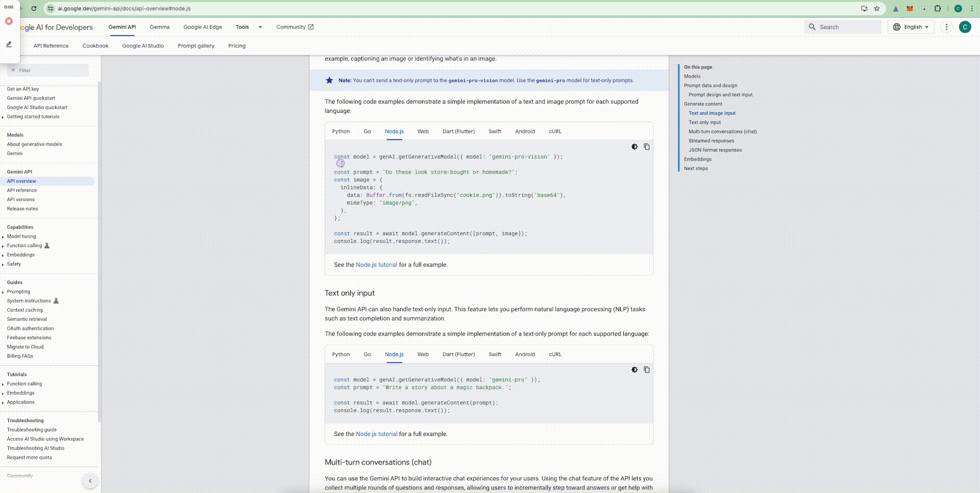Open the Node.js tutorial link under the image example
980x493 pixels.
click(376, 265)
